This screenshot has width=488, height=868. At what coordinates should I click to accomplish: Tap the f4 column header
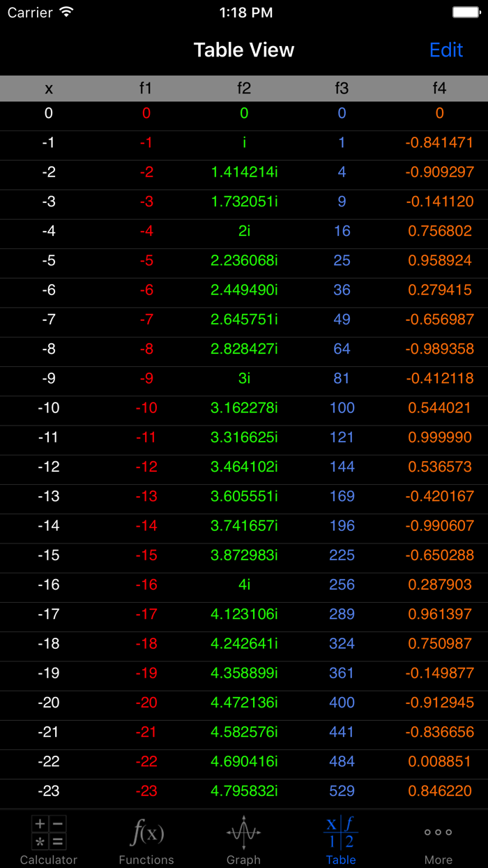pyautogui.click(x=439, y=89)
